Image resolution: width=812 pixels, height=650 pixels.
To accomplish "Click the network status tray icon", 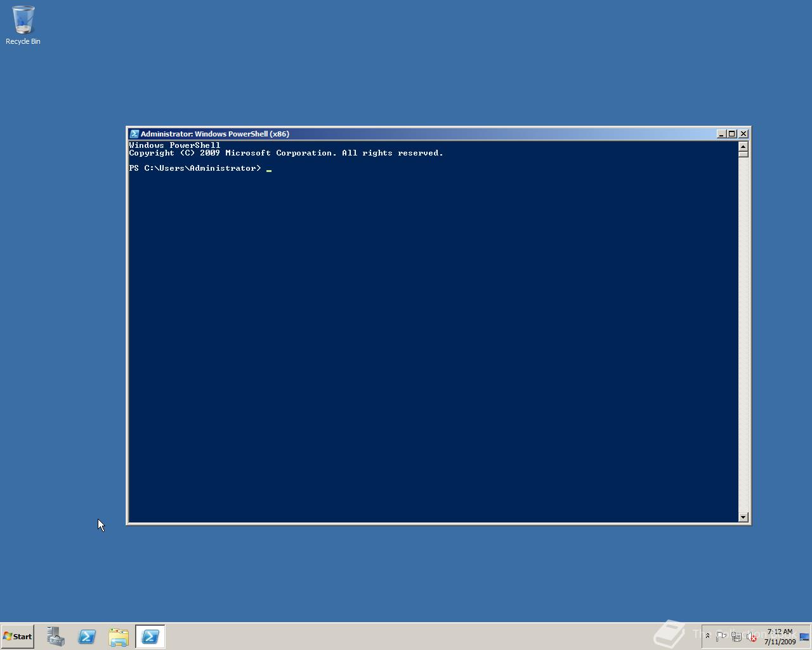I will click(x=737, y=637).
